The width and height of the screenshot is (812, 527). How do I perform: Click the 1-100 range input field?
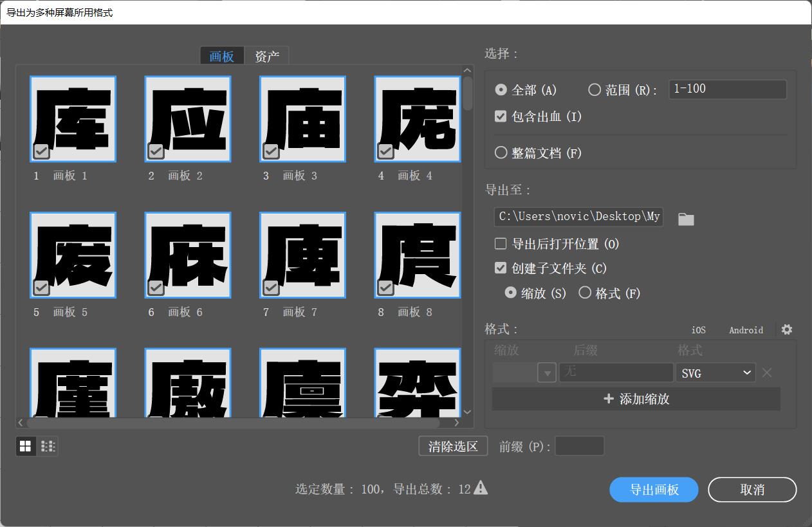(x=727, y=89)
